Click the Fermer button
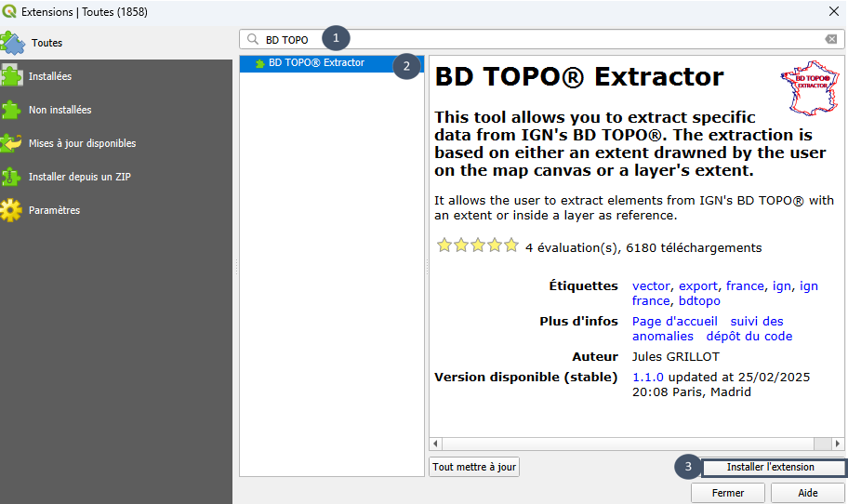This screenshot has width=848, height=504. pos(728,493)
